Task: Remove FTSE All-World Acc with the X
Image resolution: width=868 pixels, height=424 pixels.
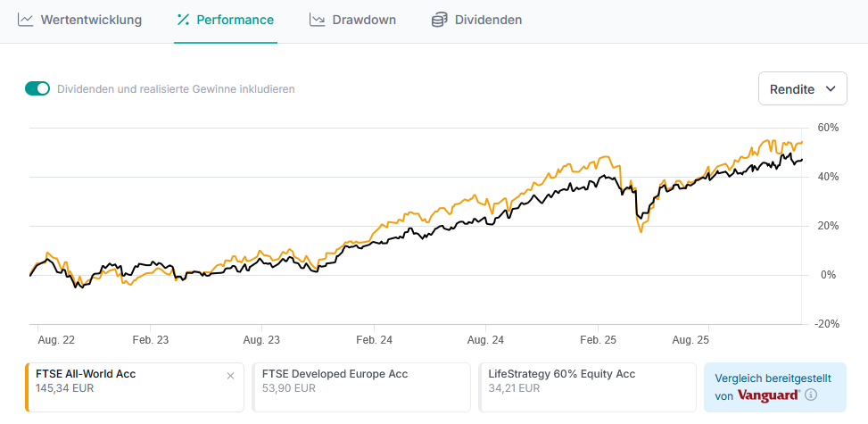Action: pos(230,376)
